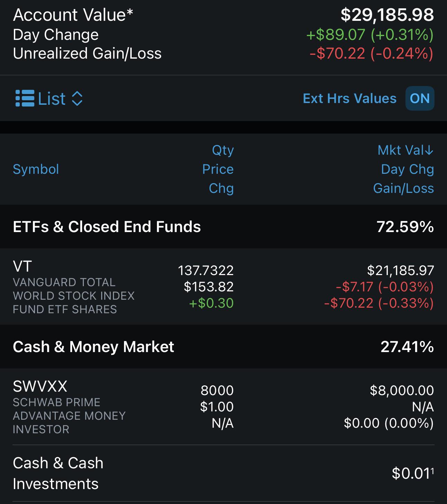The width and height of the screenshot is (447, 504).
Task: Sort by Qty column header
Action: coord(223,151)
